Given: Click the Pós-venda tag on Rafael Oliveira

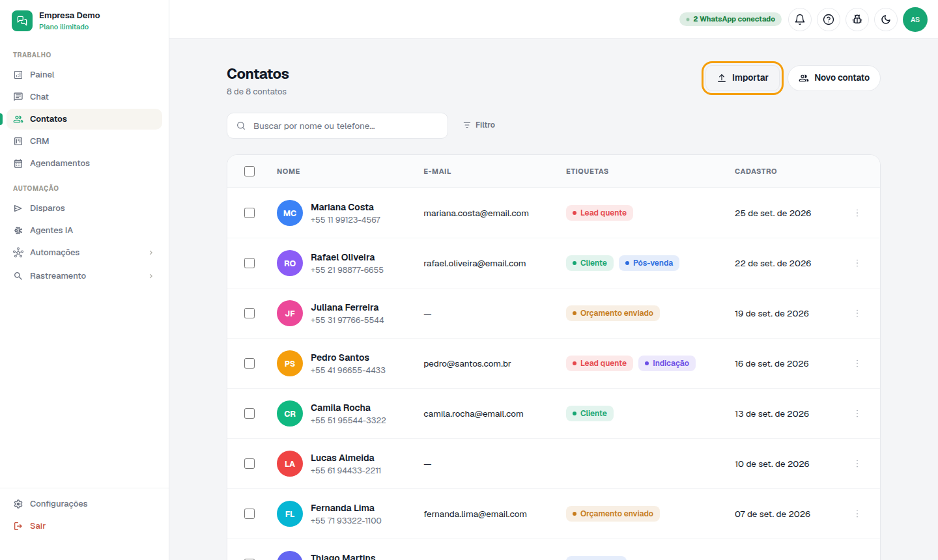Looking at the screenshot, I should point(649,263).
